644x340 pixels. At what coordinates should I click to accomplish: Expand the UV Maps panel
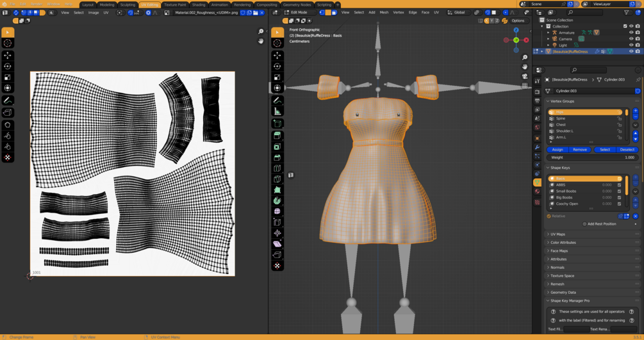click(557, 234)
